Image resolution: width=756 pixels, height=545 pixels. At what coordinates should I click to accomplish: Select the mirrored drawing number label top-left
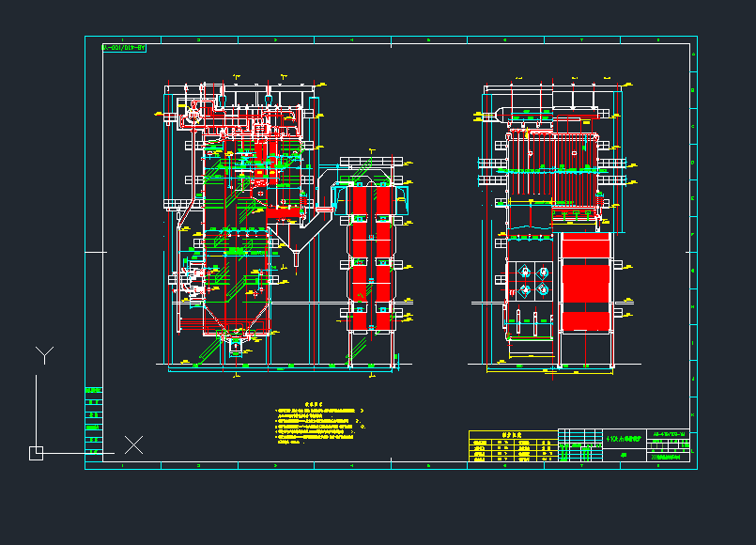(124, 45)
